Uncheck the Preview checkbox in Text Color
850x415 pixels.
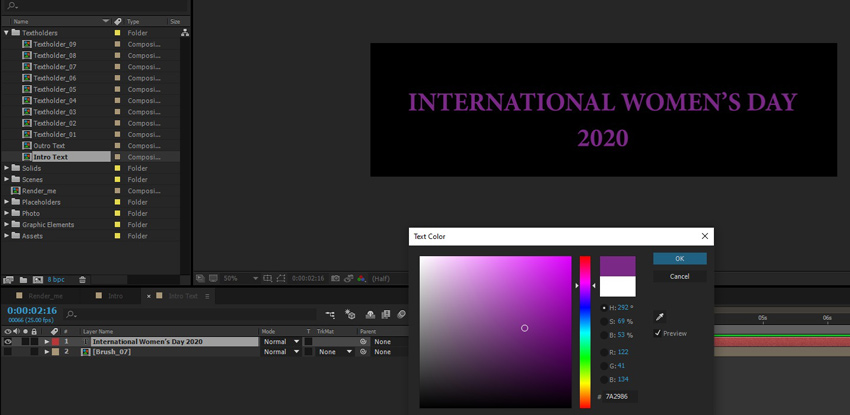pos(658,333)
